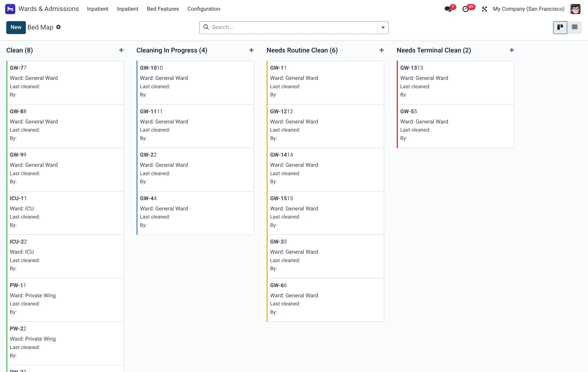Screen dimensions: 588x372
Task: Open the GW-99 bed card
Action: [65, 169]
